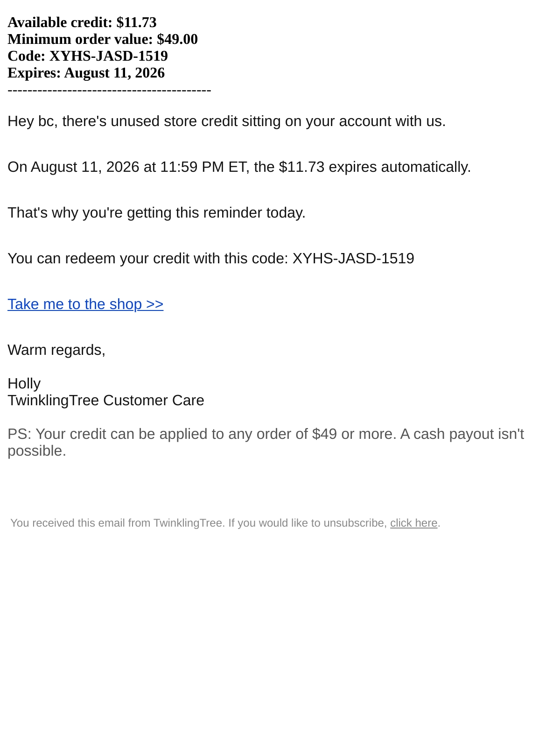This screenshot has height=747, width=560.
Task: Click the '11:59 PM ET' expiry sentence
Action: click(239, 167)
